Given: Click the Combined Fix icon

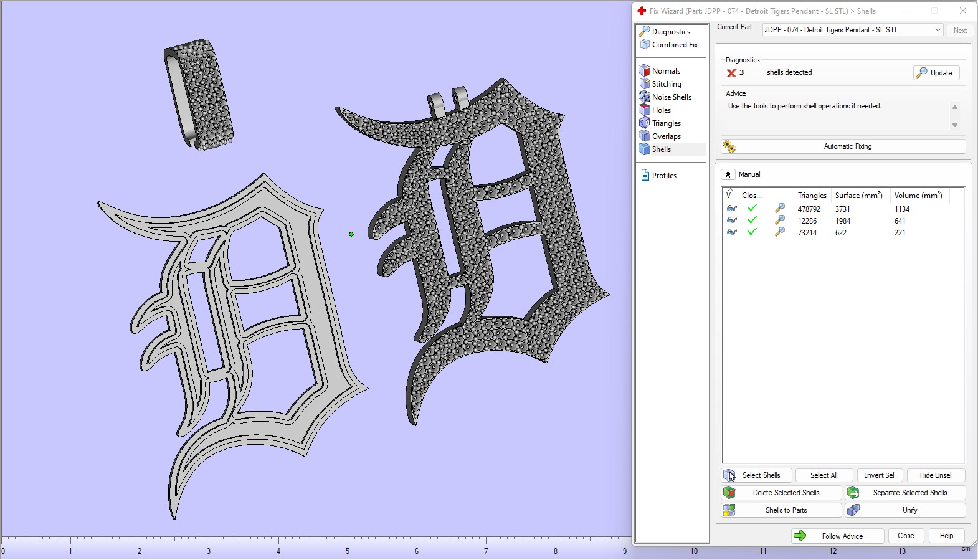Looking at the screenshot, I should tap(645, 45).
